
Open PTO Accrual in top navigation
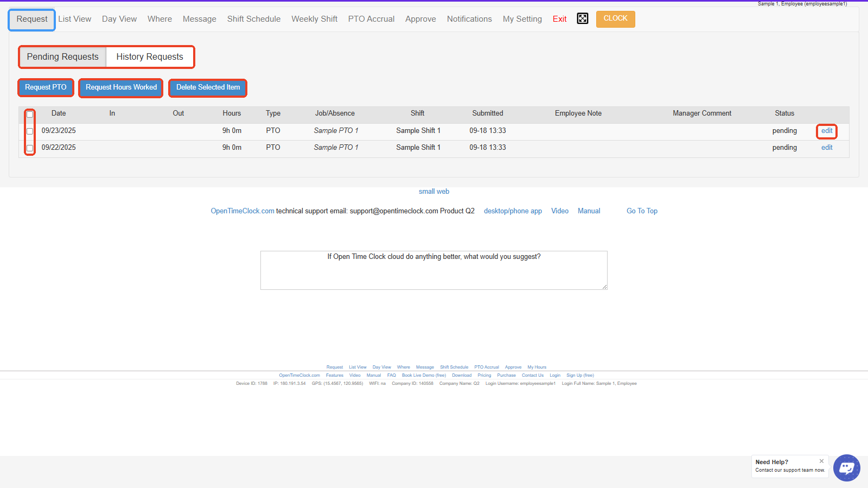(371, 19)
